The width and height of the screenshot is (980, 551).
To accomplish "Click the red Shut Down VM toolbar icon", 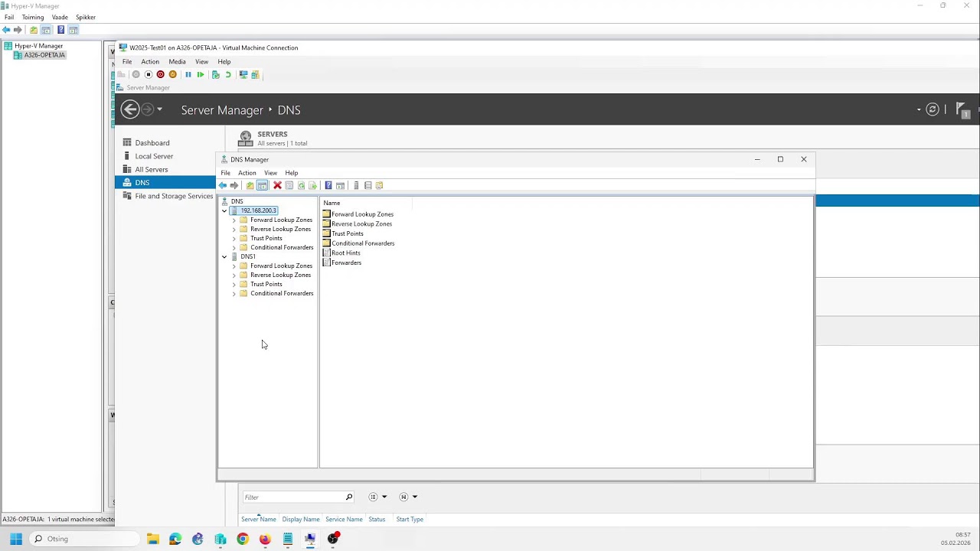I will pos(160,74).
